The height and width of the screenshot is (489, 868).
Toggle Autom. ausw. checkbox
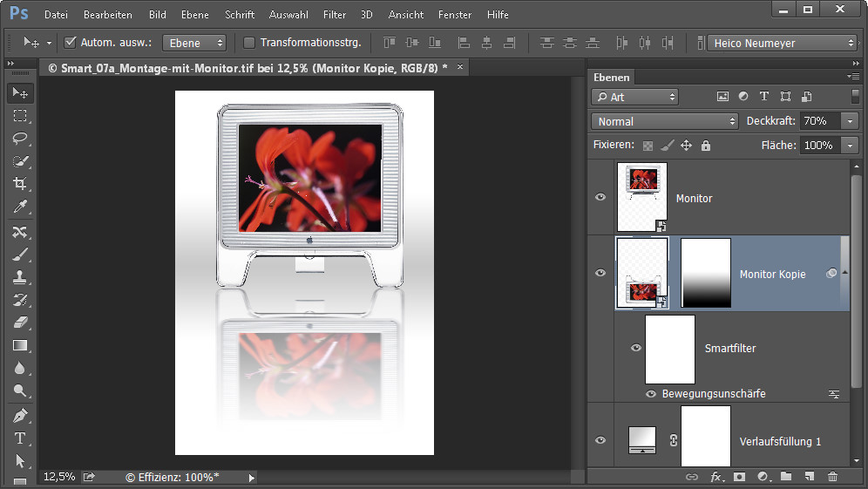(x=71, y=42)
